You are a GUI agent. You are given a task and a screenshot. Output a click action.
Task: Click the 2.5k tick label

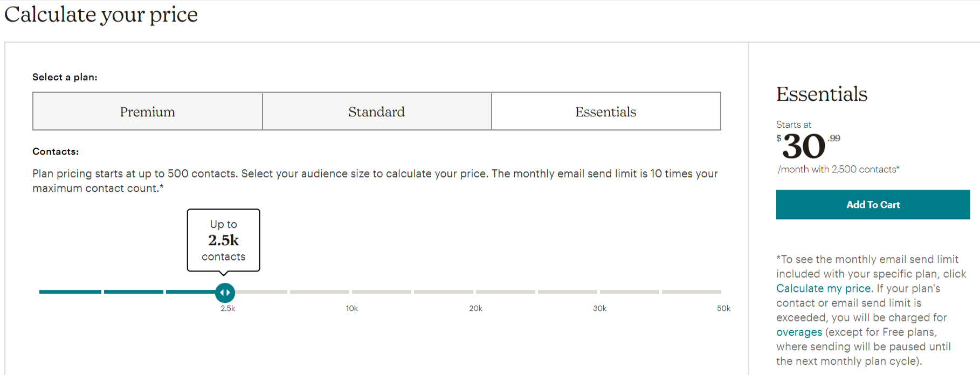point(227,308)
